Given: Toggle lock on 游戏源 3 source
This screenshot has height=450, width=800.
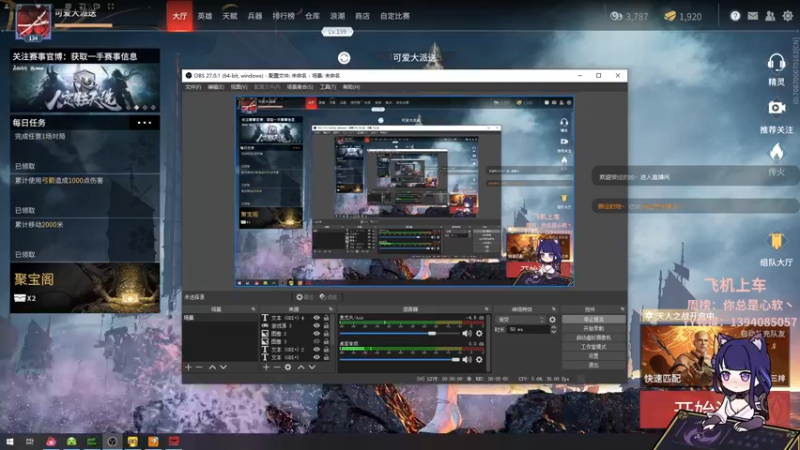Looking at the screenshot, I should click(326, 326).
